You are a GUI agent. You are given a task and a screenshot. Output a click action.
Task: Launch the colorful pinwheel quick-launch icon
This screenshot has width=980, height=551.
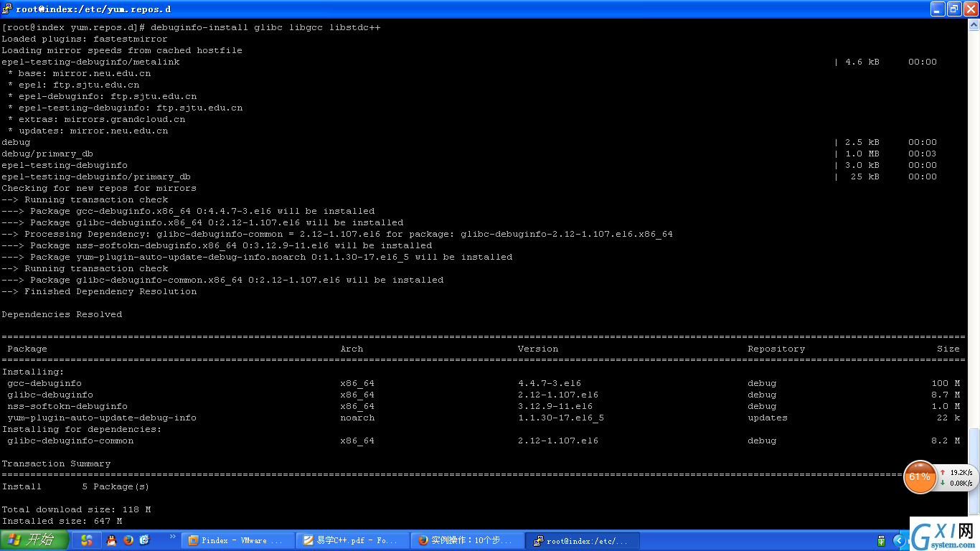(x=87, y=540)
